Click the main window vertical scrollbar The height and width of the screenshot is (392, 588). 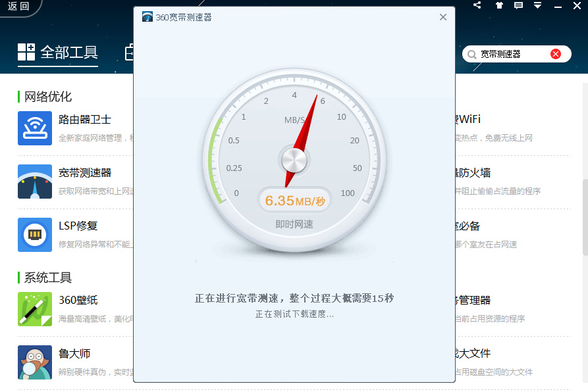pos(585,217)
